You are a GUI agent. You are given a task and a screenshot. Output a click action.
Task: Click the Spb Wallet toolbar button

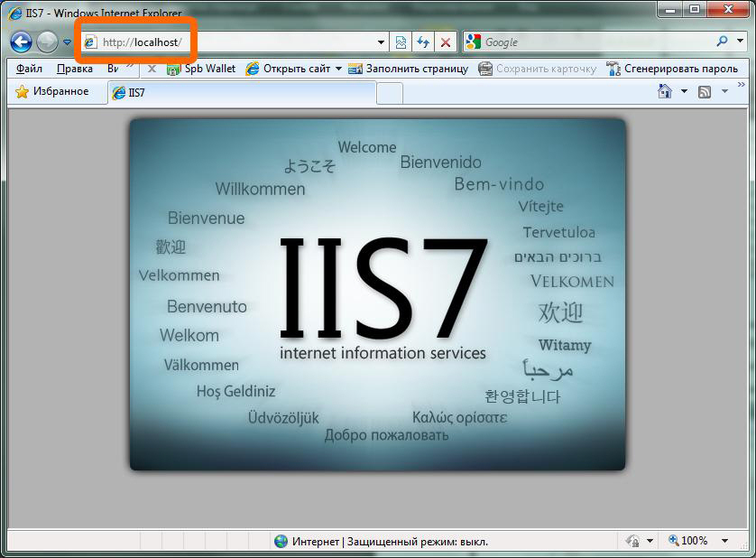pos(200,69)
